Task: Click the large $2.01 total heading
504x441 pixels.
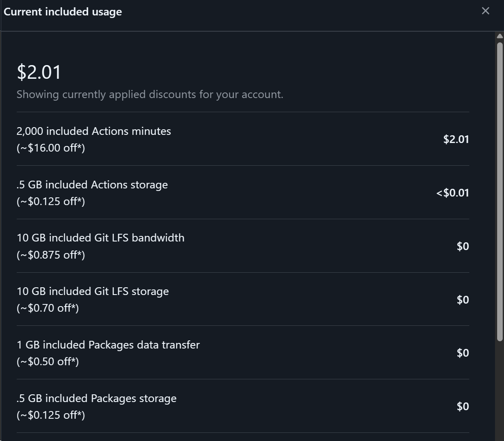Action: click(39, 72)
